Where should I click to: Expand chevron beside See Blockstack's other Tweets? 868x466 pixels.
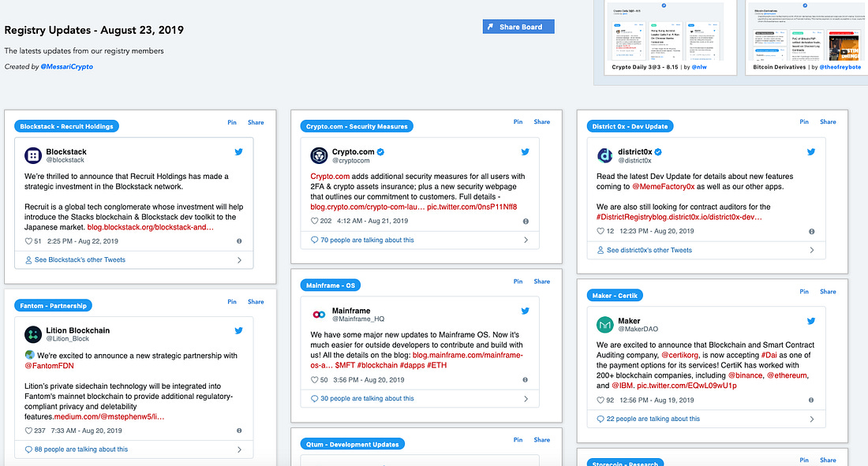coord(239,260)
